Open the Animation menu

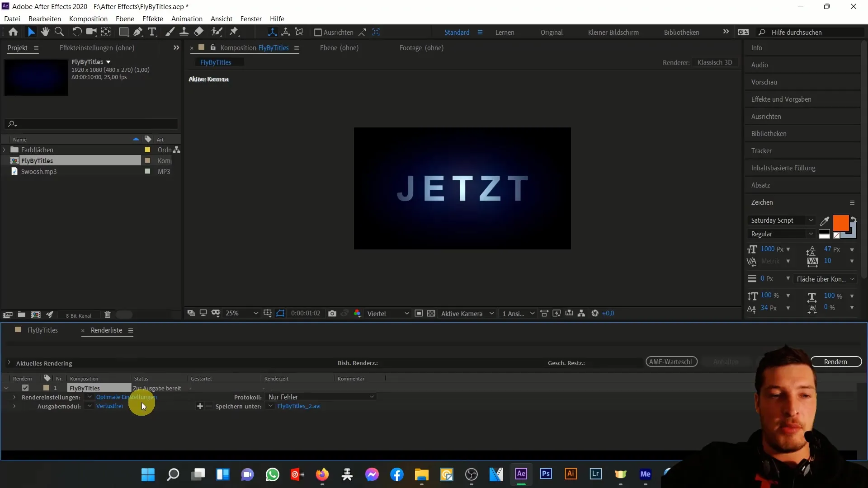(x=187, y=19)
